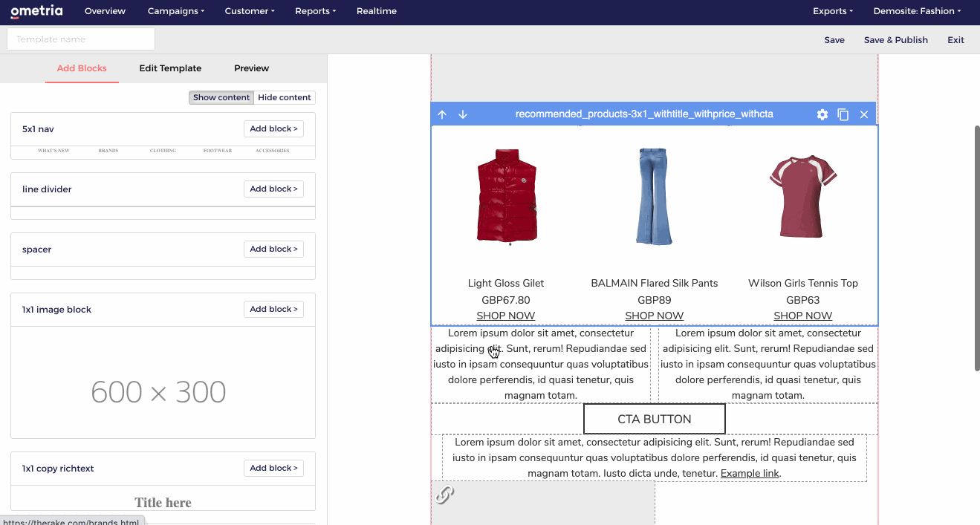Delete the recommended products block
980x525 pixels.
click(x=864, y=114)
